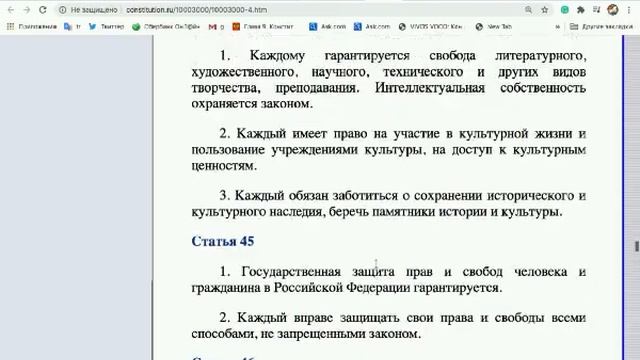The image size is (640, 360).
Task: Click paragraph '2. Каждый вправе защищать'
Action: tap(389, 326)
